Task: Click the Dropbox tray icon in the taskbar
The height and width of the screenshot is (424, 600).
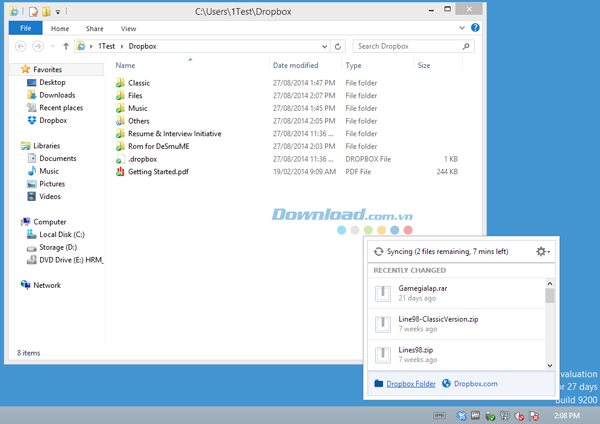Action: coord(461,414)
